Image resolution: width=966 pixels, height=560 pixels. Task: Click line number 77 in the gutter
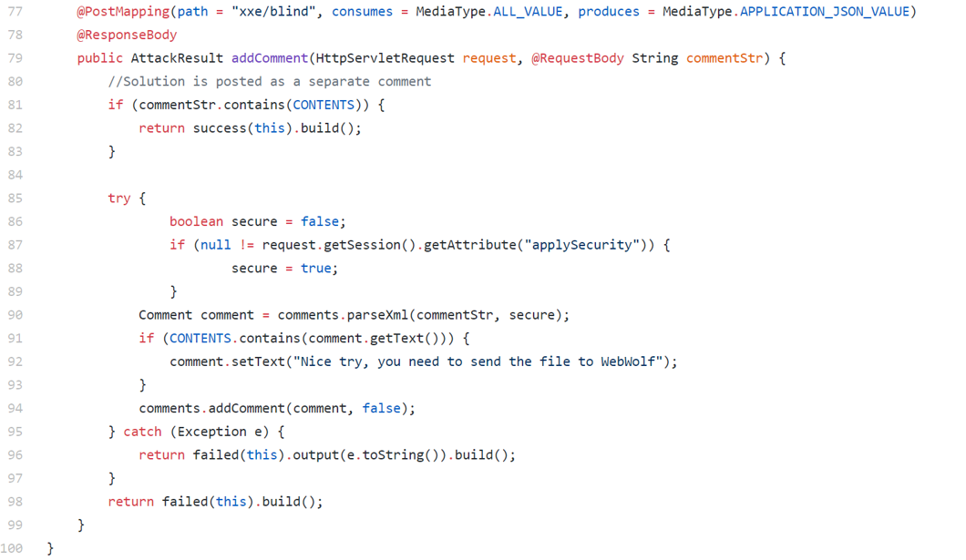tap(15, 12)
